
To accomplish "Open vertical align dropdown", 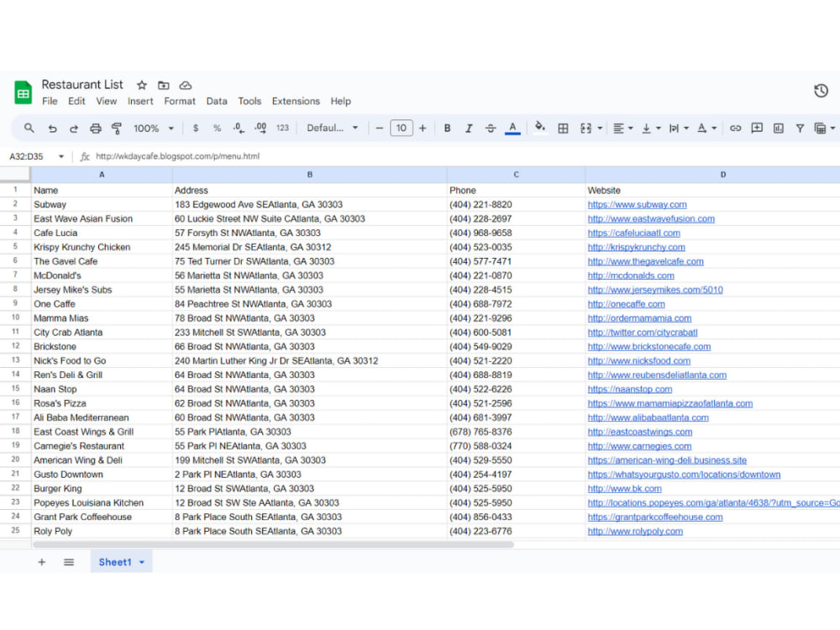I will (x=652, y=128).
